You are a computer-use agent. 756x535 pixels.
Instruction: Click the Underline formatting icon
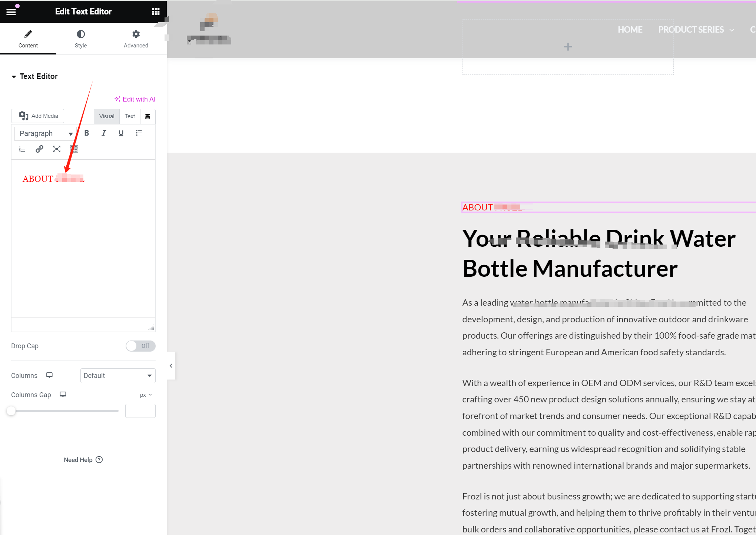[121, 134]
